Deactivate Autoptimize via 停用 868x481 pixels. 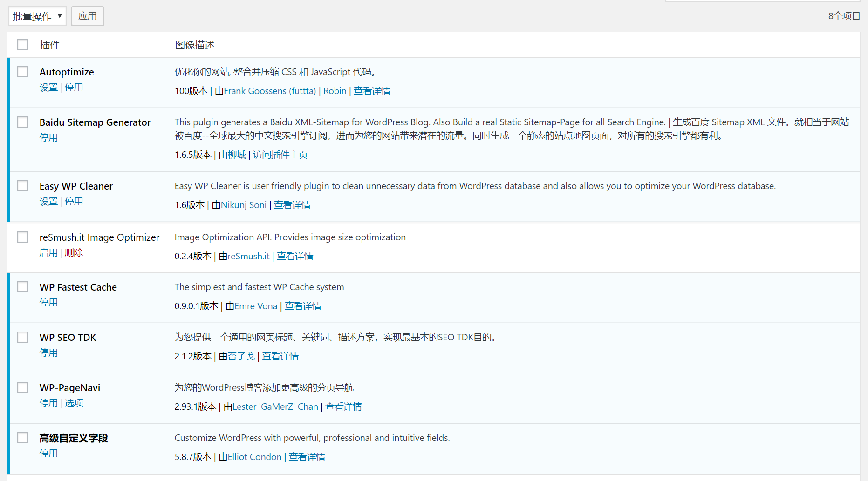click(x=74, y=88)
